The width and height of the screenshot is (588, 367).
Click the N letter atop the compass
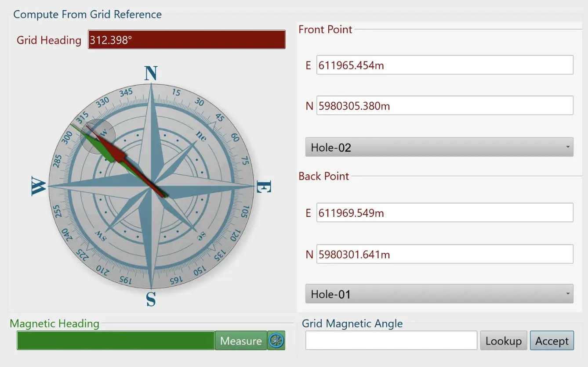pos(151,73)
